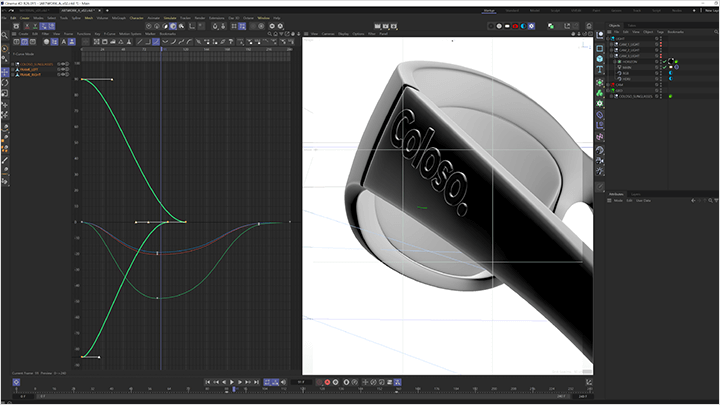Switch timeline to F-Curve mode

(x=24, y=42)
